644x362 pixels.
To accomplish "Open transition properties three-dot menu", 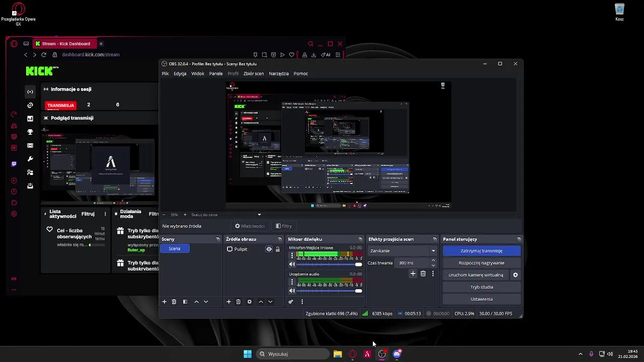I will point(433,274).
